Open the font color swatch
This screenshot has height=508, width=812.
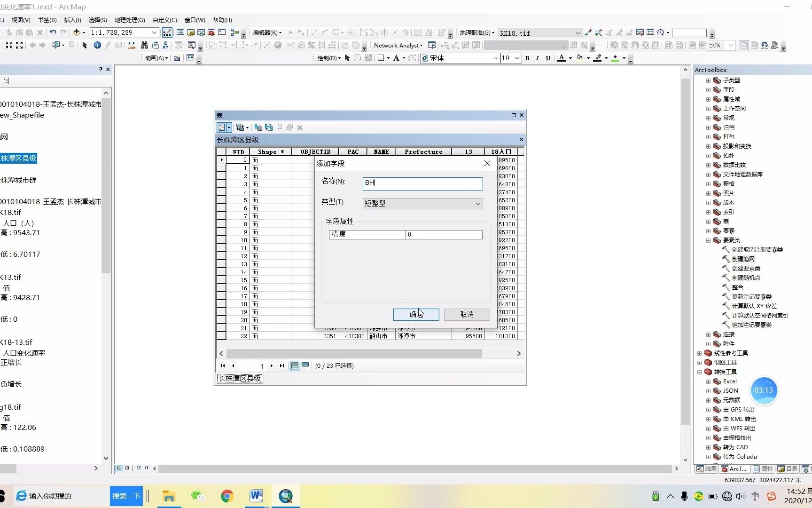(562, 58)
